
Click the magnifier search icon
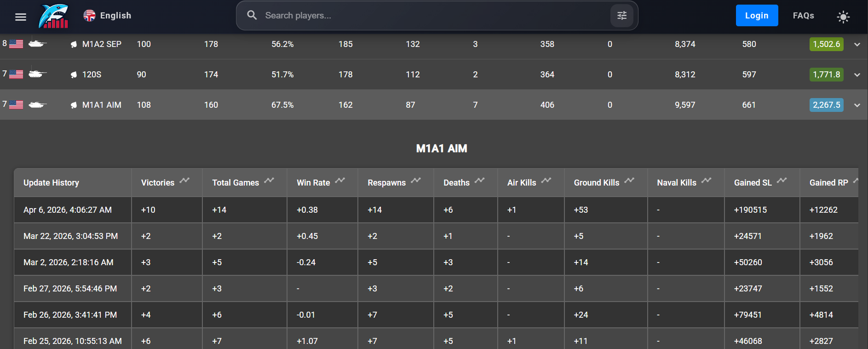[x=252, y=15]
